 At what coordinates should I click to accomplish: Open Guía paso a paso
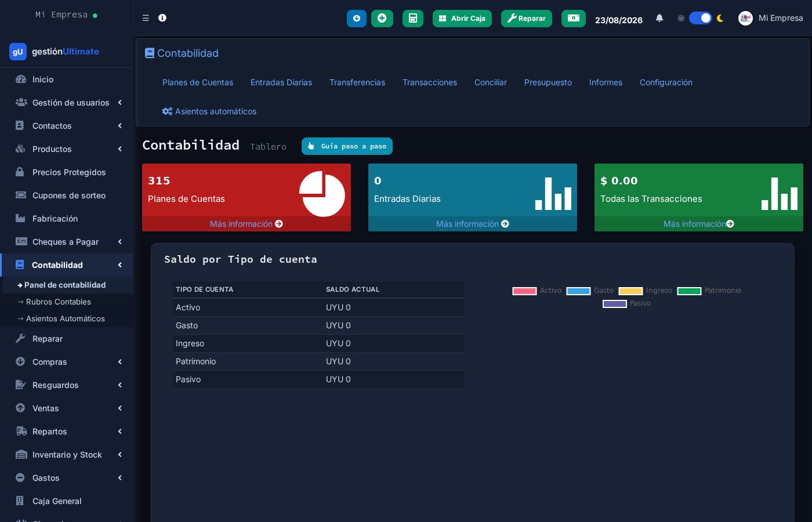coord(347,146)
